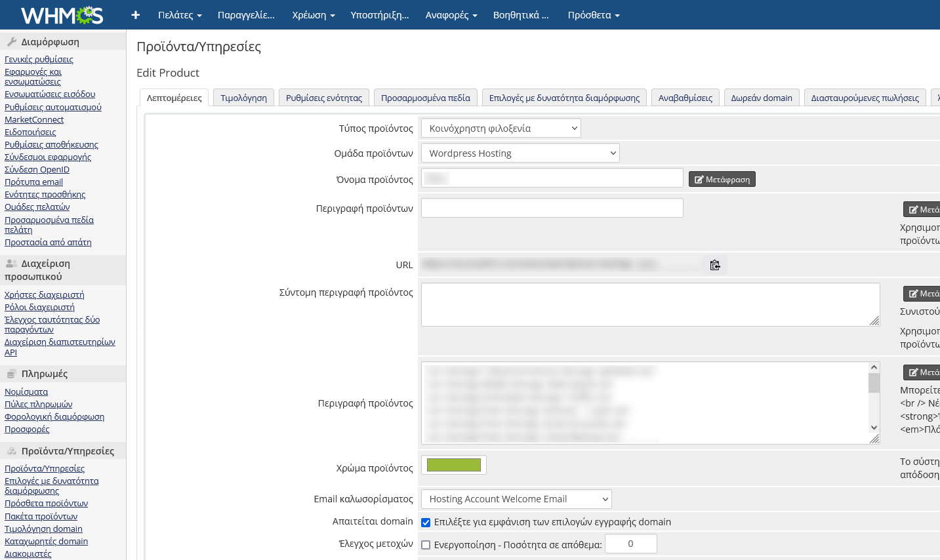Uncheck the Απαιτείται domain checkbox
The height and width of the screenshot is (560, 940).
click(426, 523)
